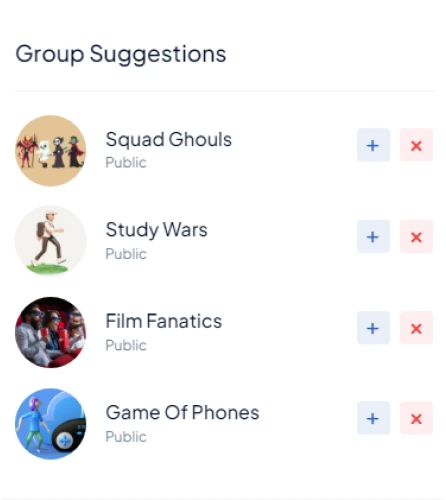This screenshot has width=446, height=500.
Task: Join the Game Of Phones group
Action: pos(373,418)
